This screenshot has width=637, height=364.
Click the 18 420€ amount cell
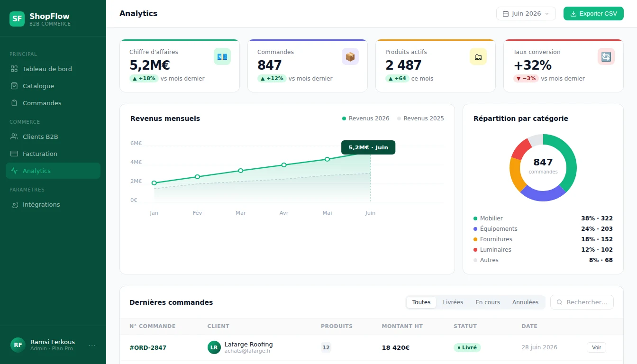(x=396, y=348)
